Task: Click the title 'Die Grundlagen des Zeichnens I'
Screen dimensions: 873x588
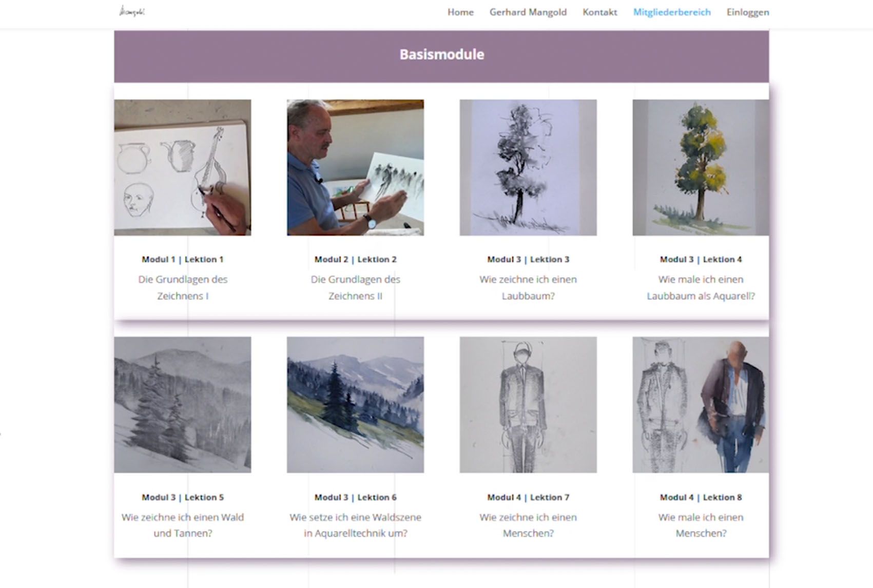Action: tap(182, 287)
